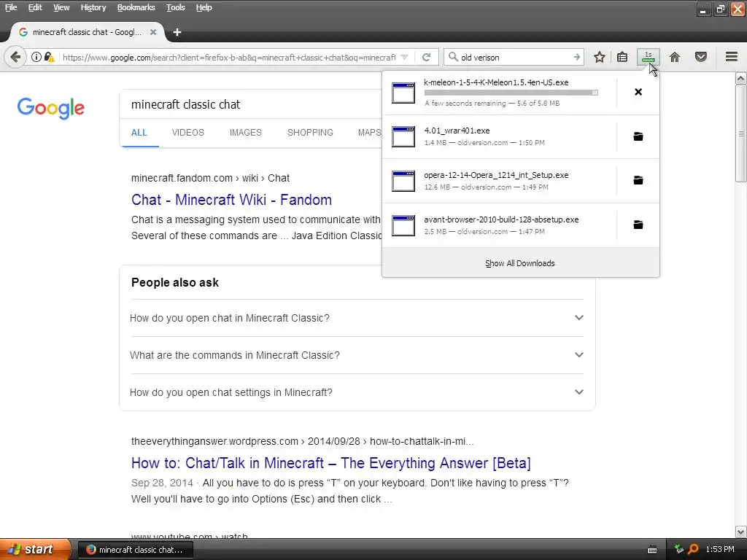This screenshot has height=560, width=747.
Task: Open 'How to: Chat/Talk in Minecraft' result
Action: (330, 463)
